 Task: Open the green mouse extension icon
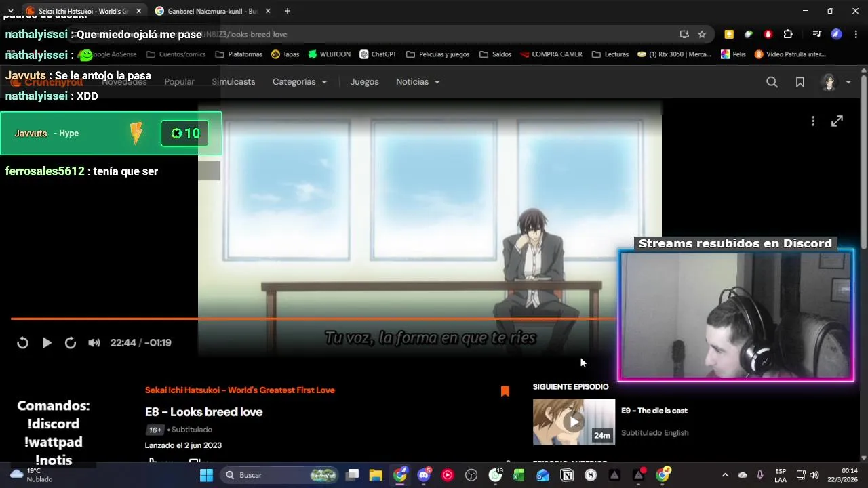(x=749, y=34)
